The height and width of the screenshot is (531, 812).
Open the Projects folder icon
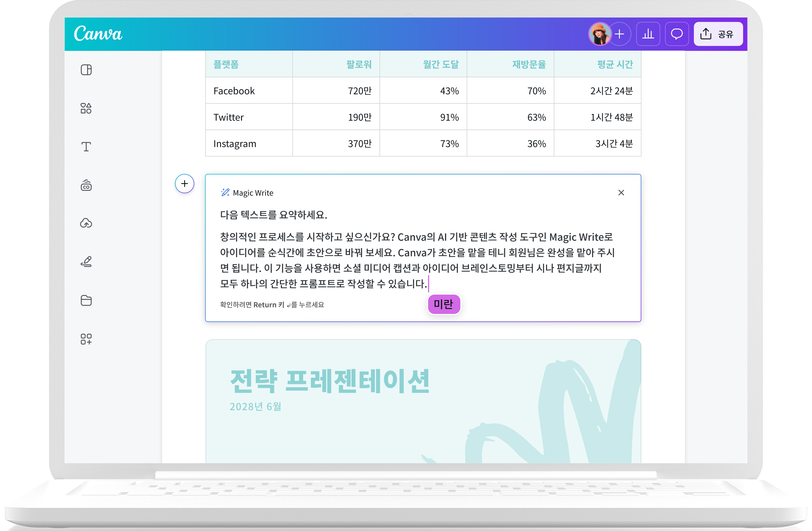click(86, 300)
